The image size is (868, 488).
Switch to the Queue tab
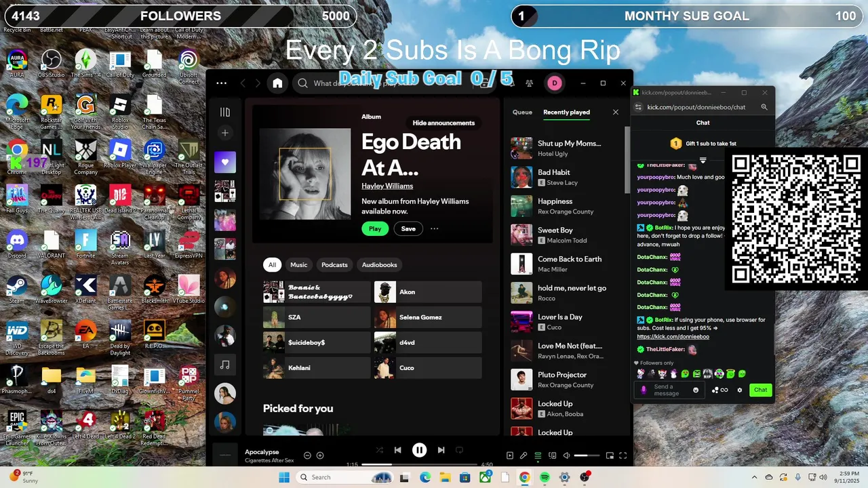click(522, 113)
